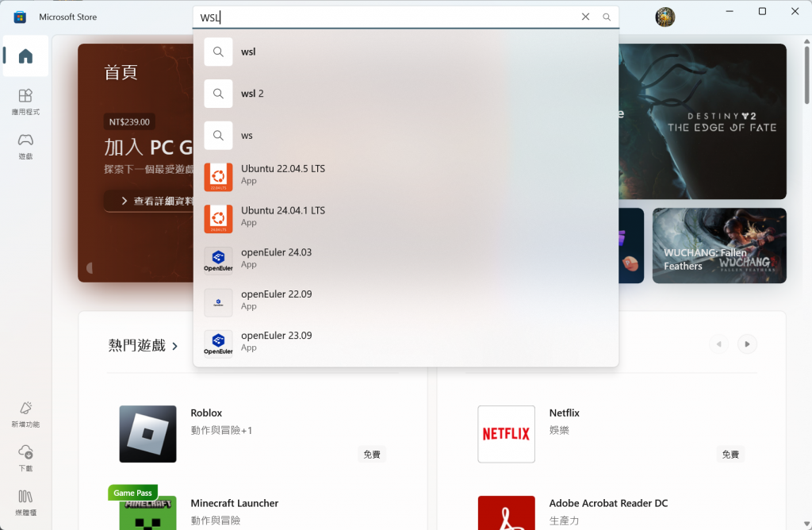This screenshot has height=530, width=812.
Task: Open the Minecraft Launcher icon
Action: click(x=147, y=513)
